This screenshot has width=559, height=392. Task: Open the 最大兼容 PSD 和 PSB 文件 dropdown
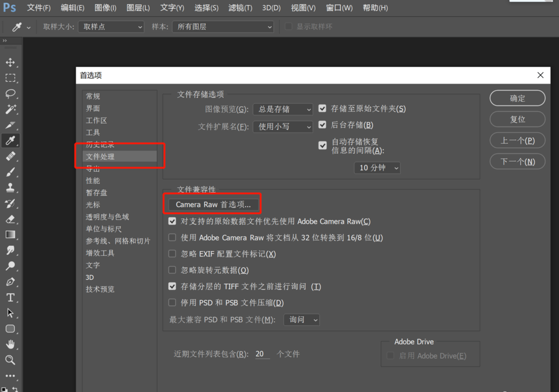[x=302, y=320]
